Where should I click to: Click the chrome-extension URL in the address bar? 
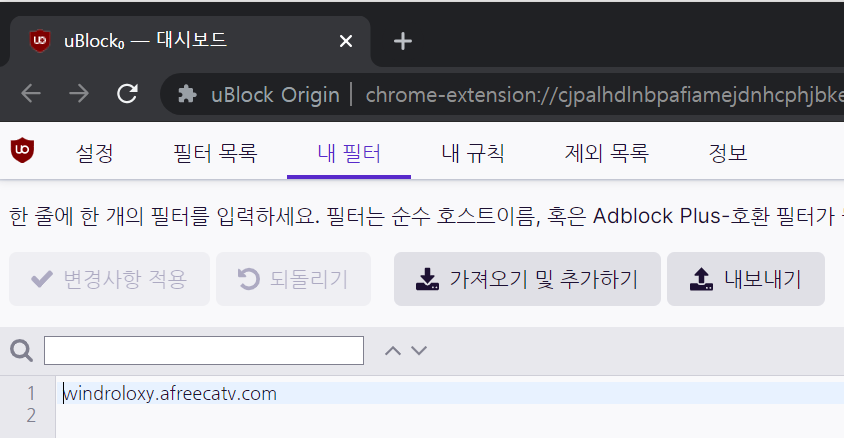[604, 95]
